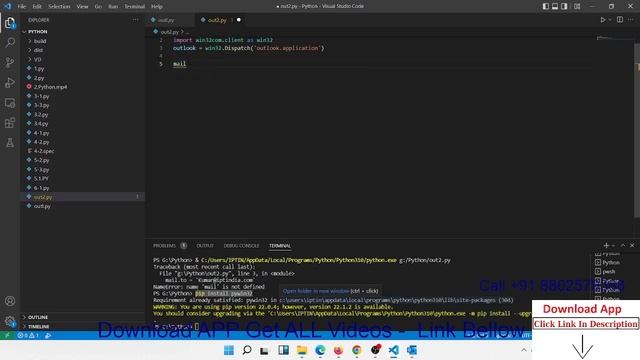Click out2.py in the breadcrumb bar
Viewport: 640px width, 360px height.
click(169, 31)
